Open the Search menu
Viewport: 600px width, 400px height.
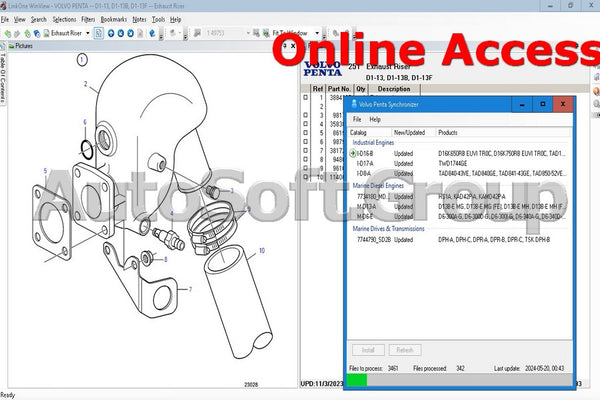[x=39, y=20]
